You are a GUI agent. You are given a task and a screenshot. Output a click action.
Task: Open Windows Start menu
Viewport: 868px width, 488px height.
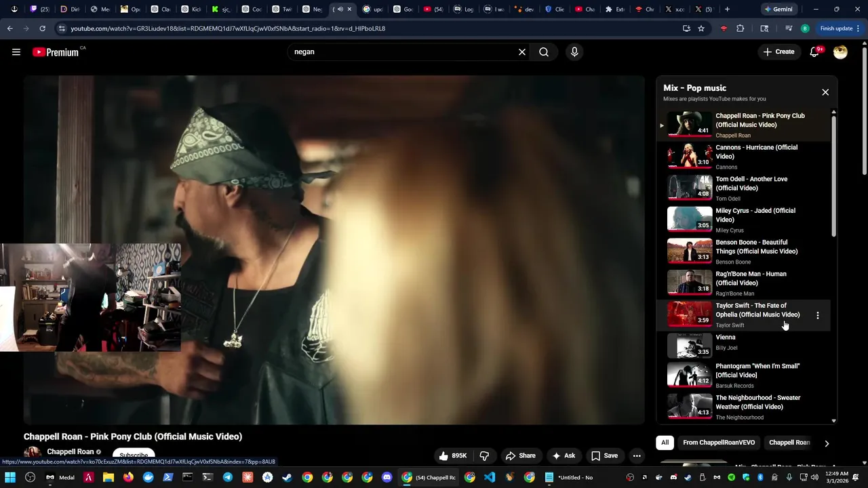tap(10, 477)
